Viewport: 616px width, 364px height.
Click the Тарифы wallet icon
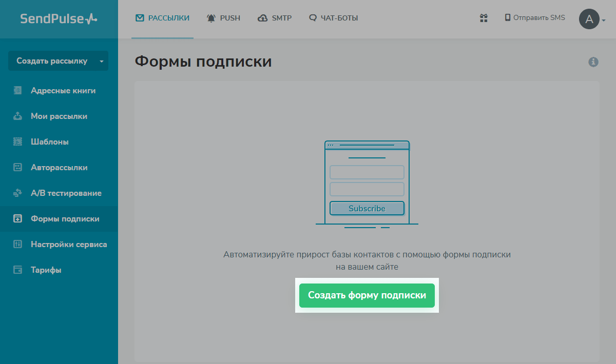[x=18, y=270]
